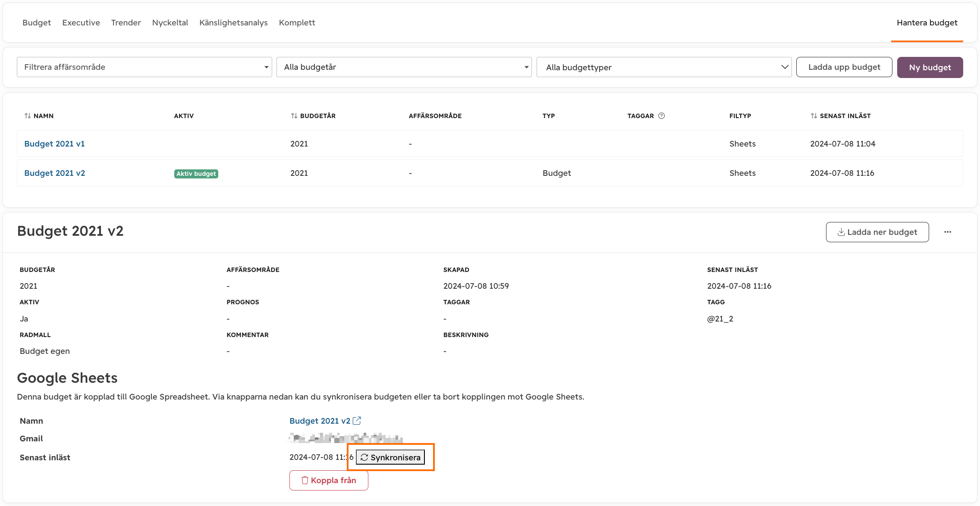The image size is (980, 506).
Task: Click the Budget 2021 v2 detail heading
Action: coord(70,231)
